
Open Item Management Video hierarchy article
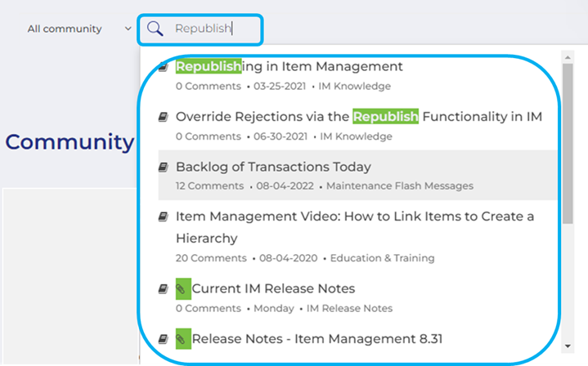(x=355, y=217)
